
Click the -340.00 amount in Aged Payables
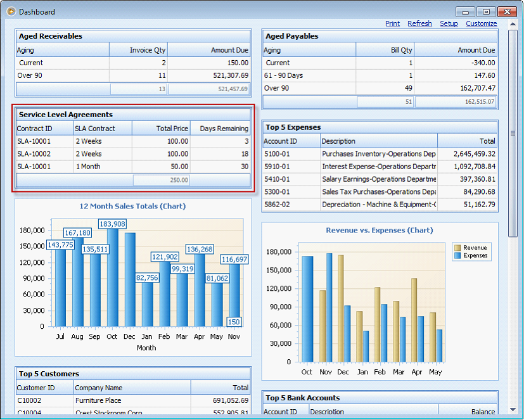[483, 63]
